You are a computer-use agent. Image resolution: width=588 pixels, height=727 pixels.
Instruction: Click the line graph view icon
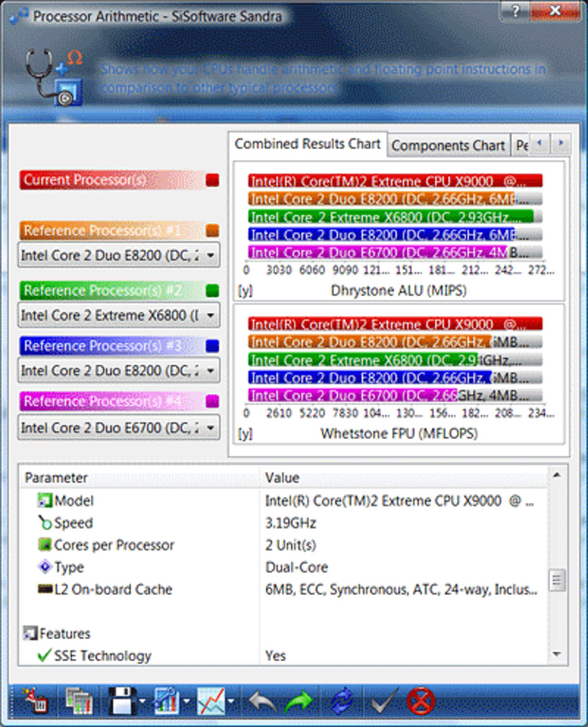(211, 700)
